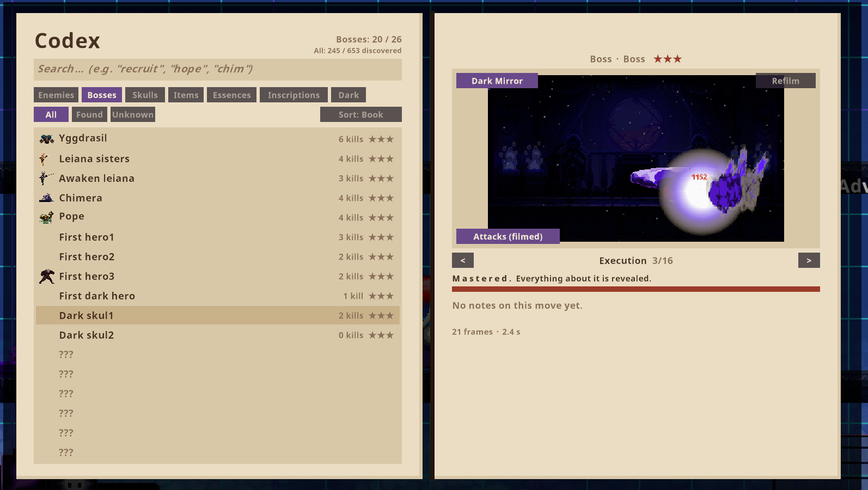Click into the Codex search field
The width and height of the screenshot is (868, 490).
coord(218,70)
